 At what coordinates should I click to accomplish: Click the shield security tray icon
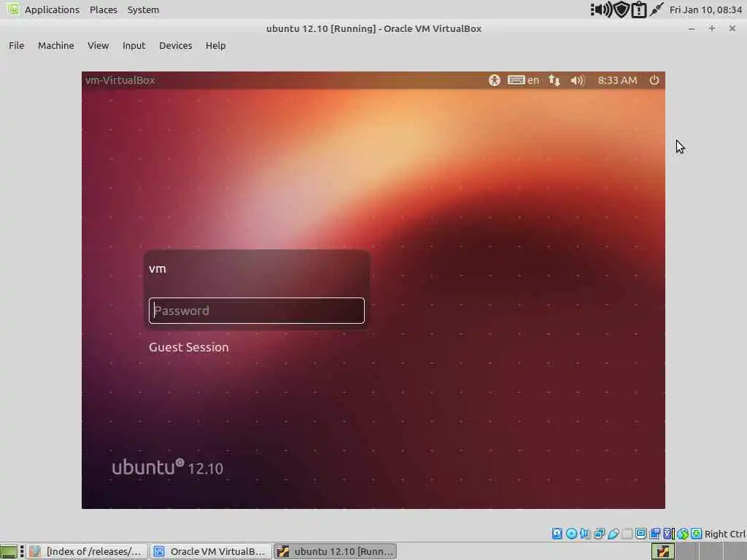coord(622,9)
